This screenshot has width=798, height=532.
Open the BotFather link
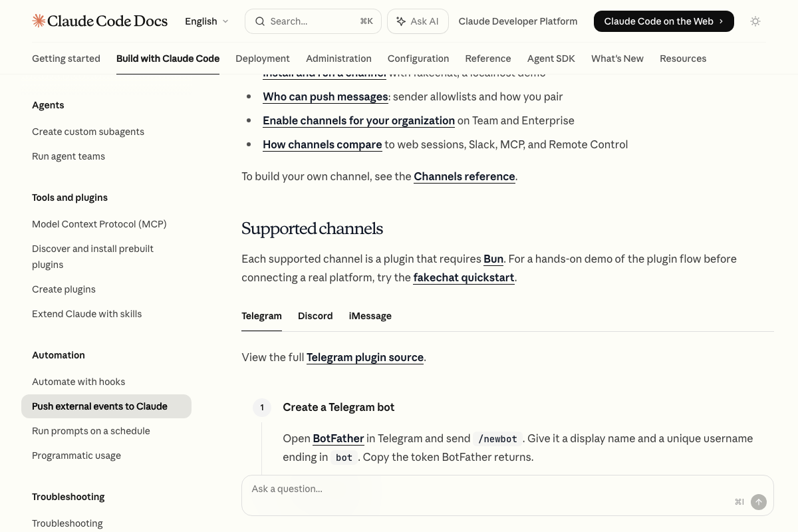338,438
